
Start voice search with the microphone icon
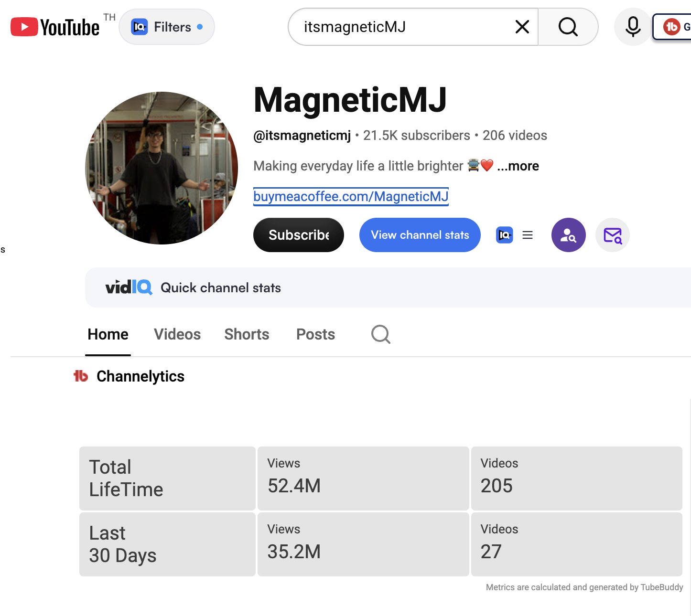coord(633,27)
